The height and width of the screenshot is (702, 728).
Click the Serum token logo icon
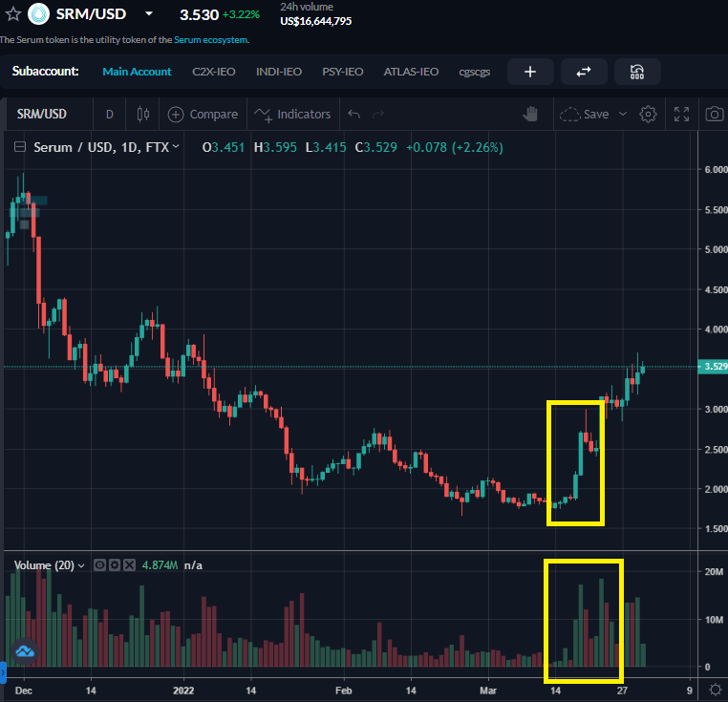(x=38, y=14)
